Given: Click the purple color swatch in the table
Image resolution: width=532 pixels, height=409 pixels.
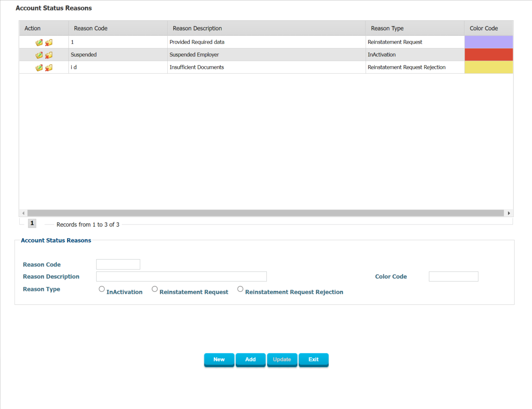Looking at the screenshot, I should 488,42.
